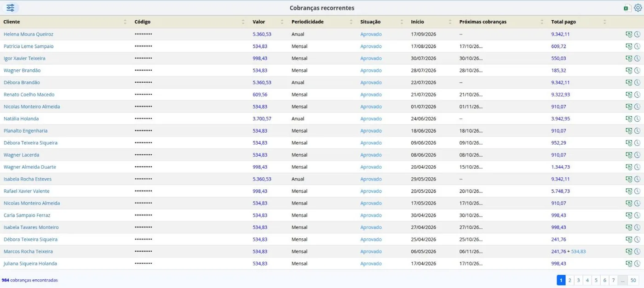The image size is (644, 288).
Task: Open payment icon in Wagner Brandão row
Action: tap(629, 71)
